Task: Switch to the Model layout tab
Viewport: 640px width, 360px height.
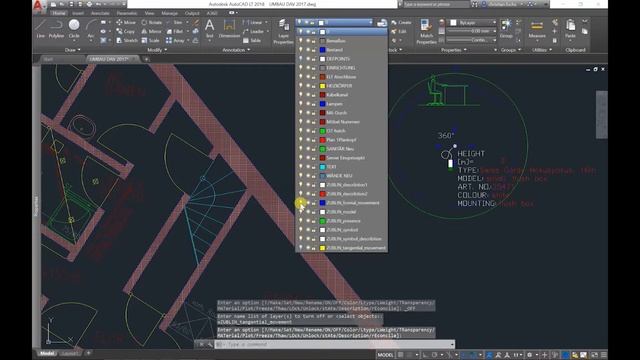Action: (x=47, y=353)
